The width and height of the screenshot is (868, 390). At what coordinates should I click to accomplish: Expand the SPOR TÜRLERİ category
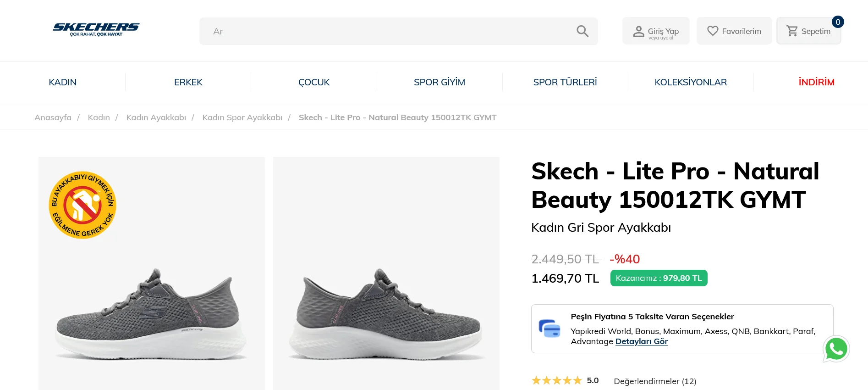point(565,82)
